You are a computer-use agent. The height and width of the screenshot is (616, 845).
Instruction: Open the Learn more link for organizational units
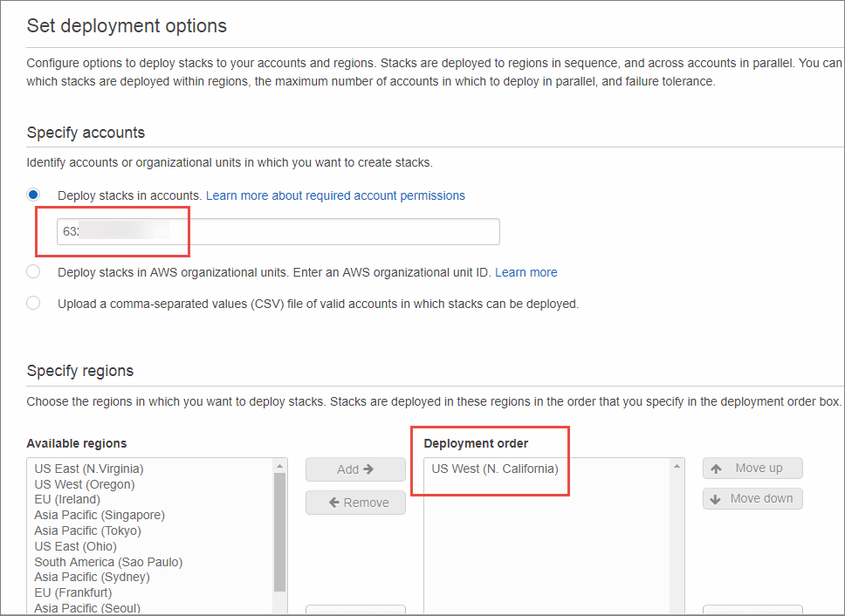click(526, 271)
